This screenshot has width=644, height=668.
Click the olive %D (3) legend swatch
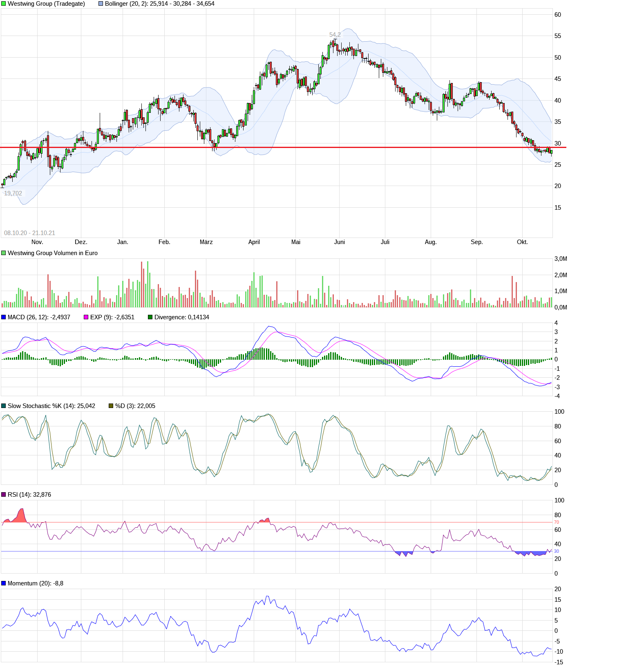111,406
